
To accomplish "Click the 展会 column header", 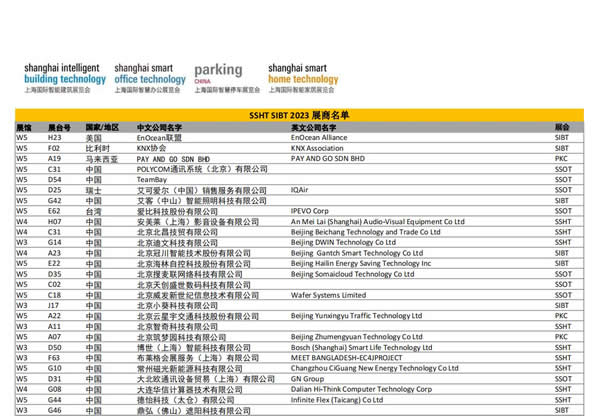I will point(562,128).
